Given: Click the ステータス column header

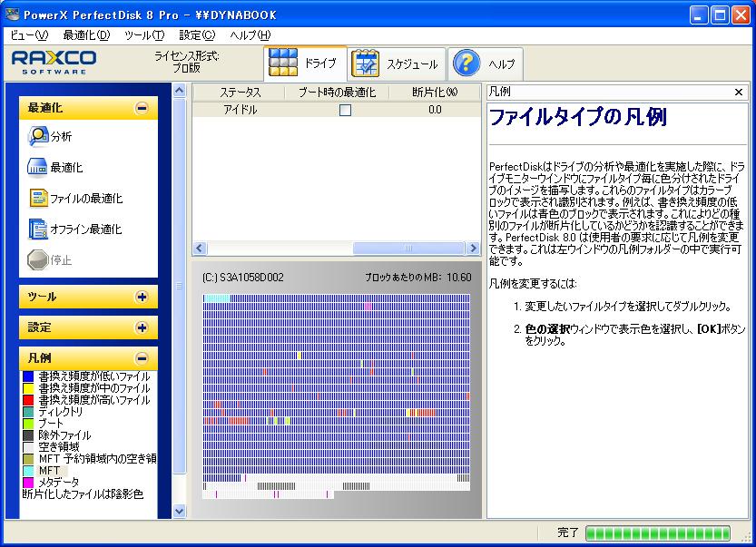Looking at the screenshot, I should 240,92.
